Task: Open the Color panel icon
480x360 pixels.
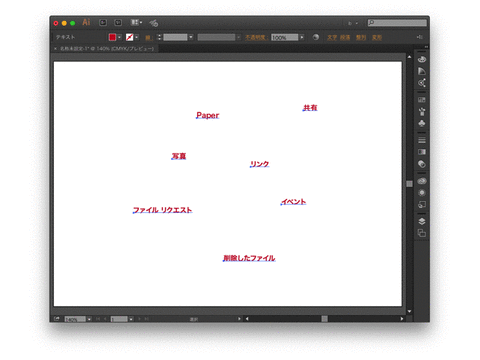Action: tap(422, 59)
